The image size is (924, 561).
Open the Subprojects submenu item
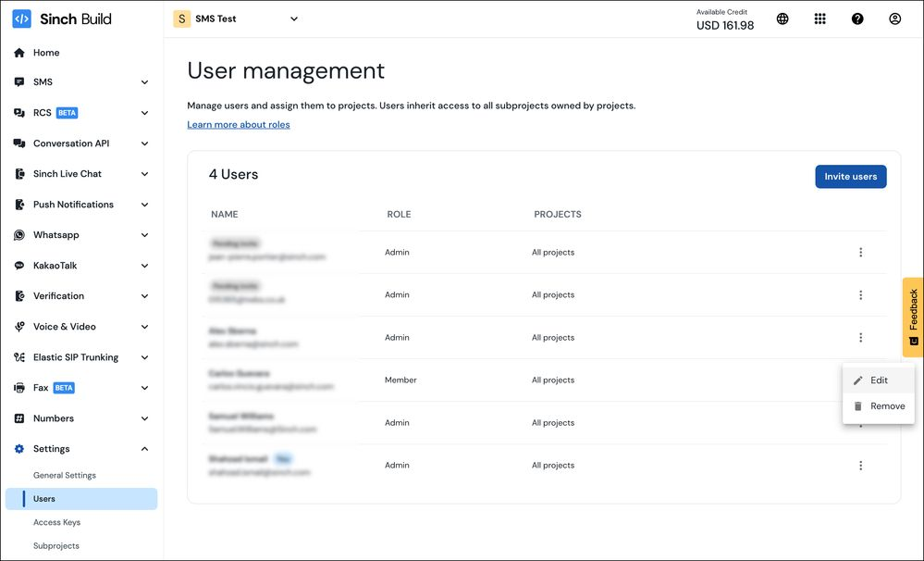tap(56, 546)
